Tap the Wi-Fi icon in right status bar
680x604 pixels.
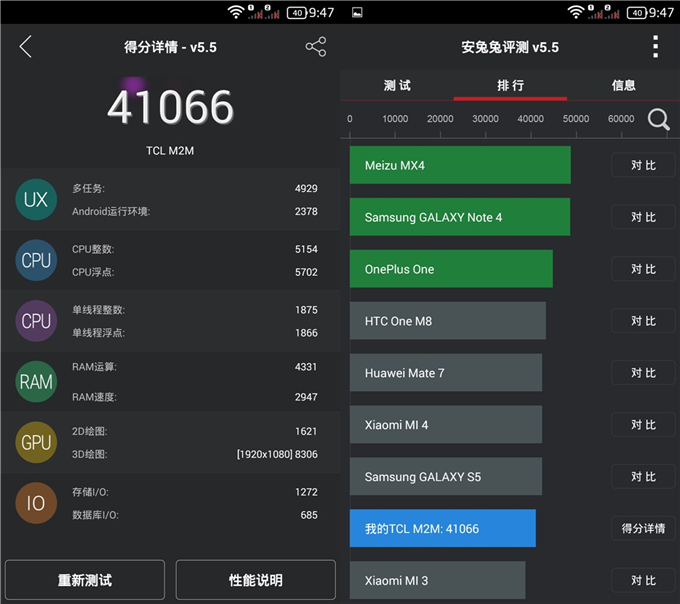pyautogui.click(x=575, y=12)
